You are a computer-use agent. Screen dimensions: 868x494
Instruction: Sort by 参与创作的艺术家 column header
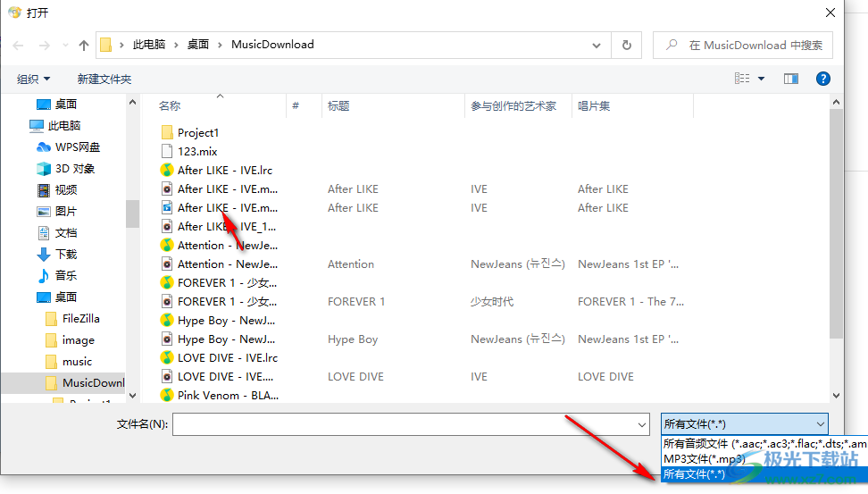513,105
